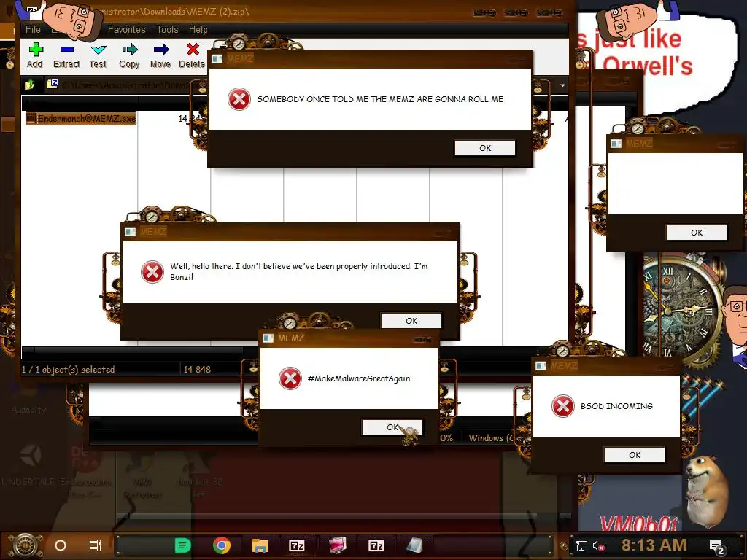Click the Audacity desktop icon
This screenshot has width=747, height=560.
click(x=28, y=399)
